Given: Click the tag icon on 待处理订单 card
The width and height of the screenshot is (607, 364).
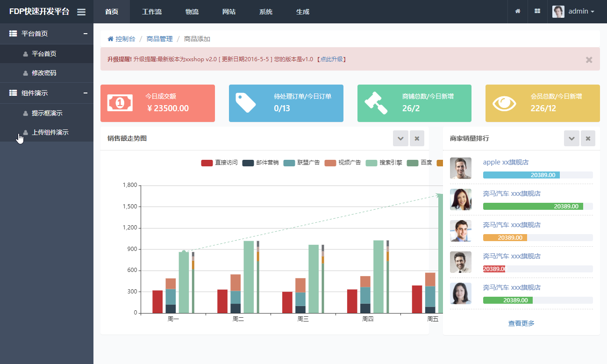Looking at the screenshot, I should pos(245,103).
